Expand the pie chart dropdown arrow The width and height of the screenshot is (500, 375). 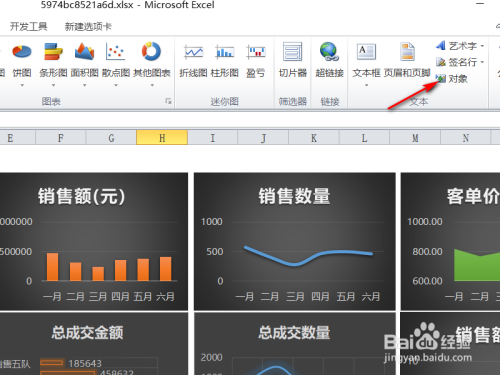click(22, 85)
